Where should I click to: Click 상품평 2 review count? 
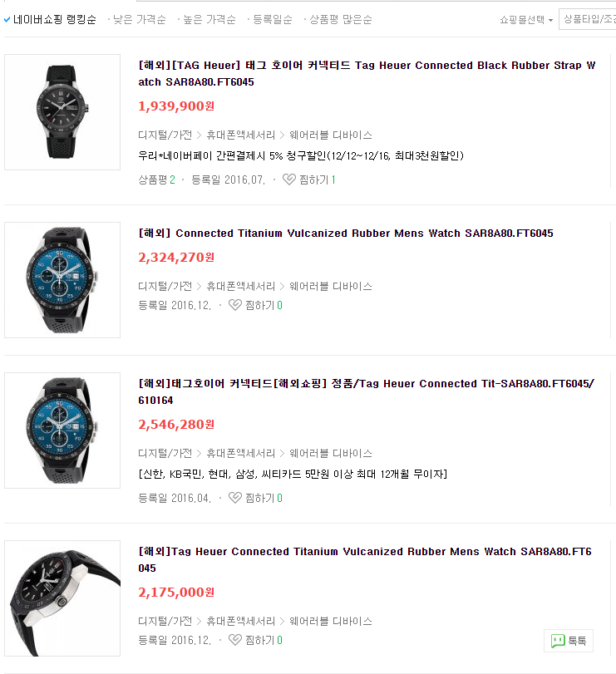[x=156, y=180]
